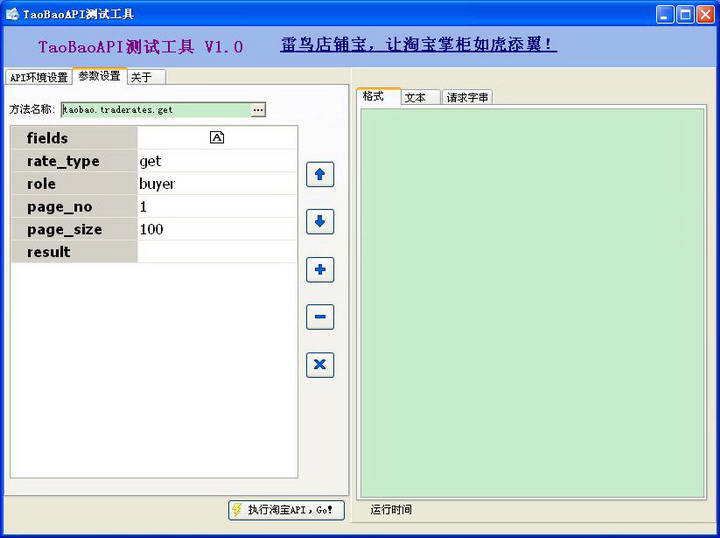Select the fields parameter name cell
The height and width of the screenshot is (538, 720).
click(74, 138)
